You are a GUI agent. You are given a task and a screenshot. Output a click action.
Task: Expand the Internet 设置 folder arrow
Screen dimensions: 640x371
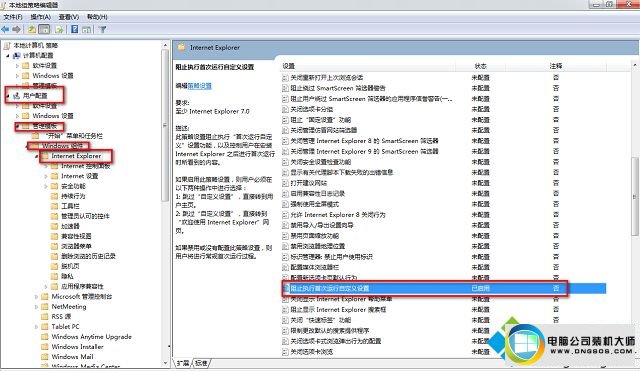pyautogui.click(x=46, y=176)
